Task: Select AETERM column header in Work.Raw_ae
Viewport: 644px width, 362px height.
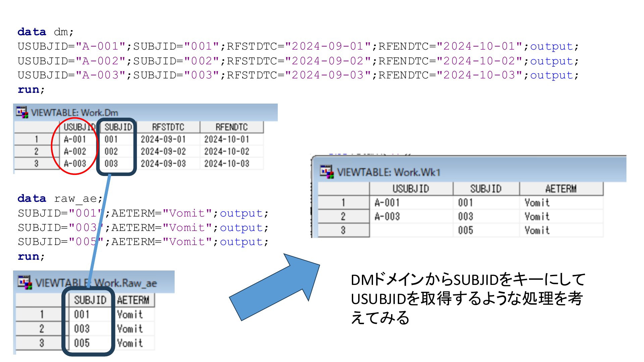Action: coord(133,300)
